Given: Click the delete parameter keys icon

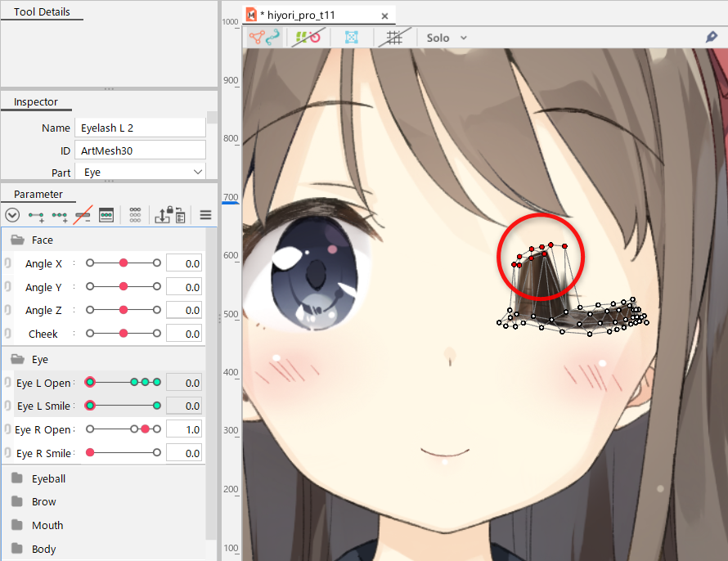Looking at the screenshot, I should click(83, 215).
